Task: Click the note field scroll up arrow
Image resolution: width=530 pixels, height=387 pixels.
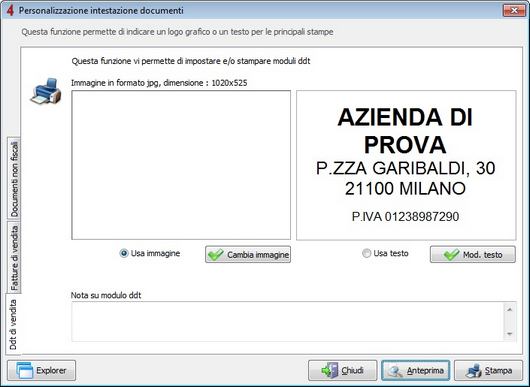Action: pos(510,310)
